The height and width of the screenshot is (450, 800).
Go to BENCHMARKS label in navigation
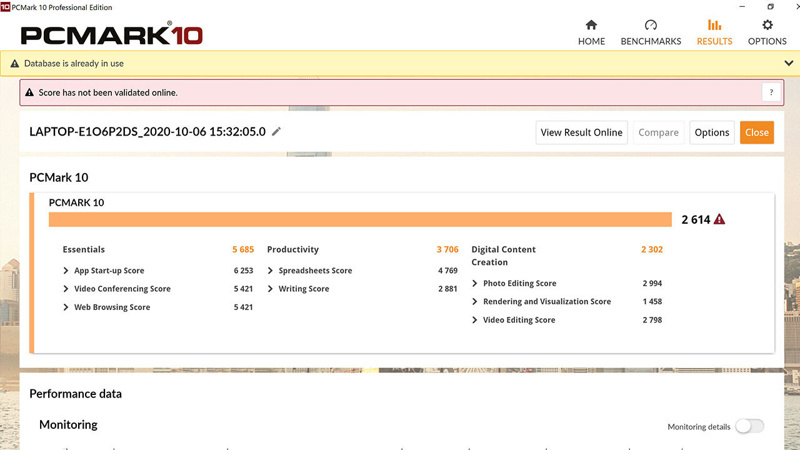[x=651, y=41]
